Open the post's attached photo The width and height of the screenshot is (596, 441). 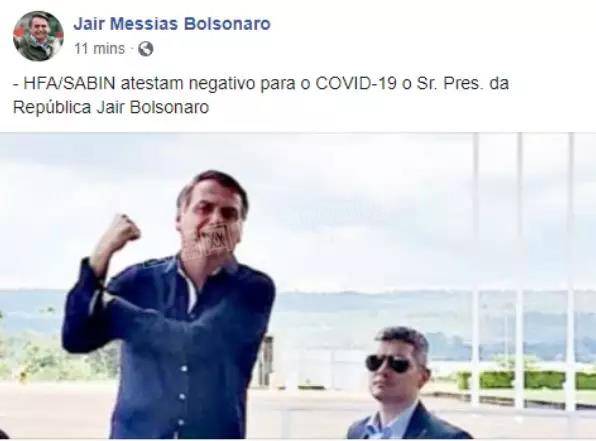click(x=298, y=286)
